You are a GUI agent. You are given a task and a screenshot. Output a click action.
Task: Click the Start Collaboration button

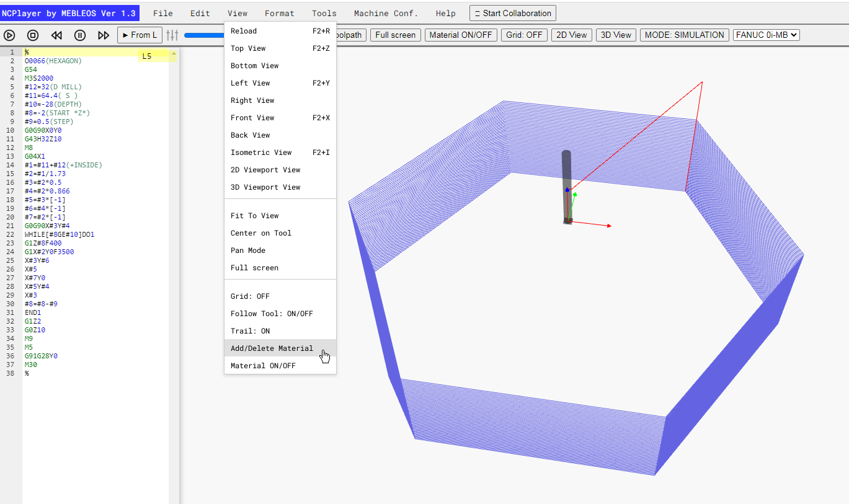tap(513, 13)
